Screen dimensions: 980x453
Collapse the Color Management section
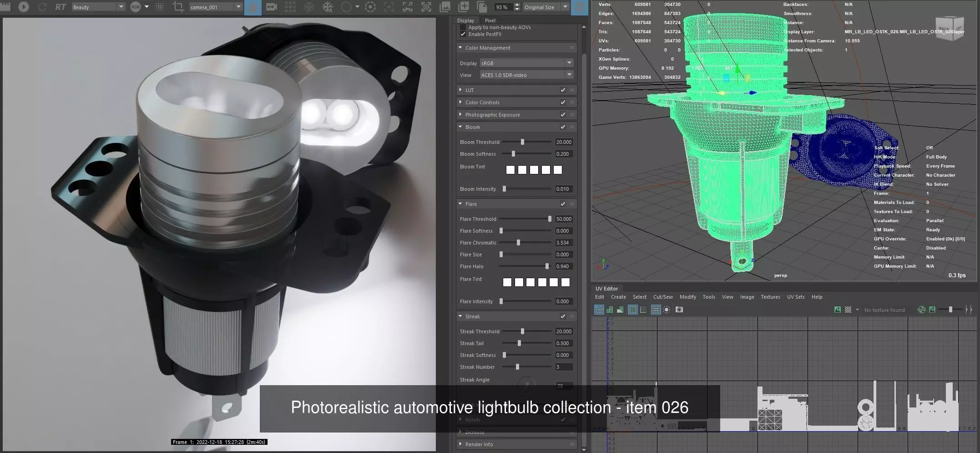click(x=460, y=48)
